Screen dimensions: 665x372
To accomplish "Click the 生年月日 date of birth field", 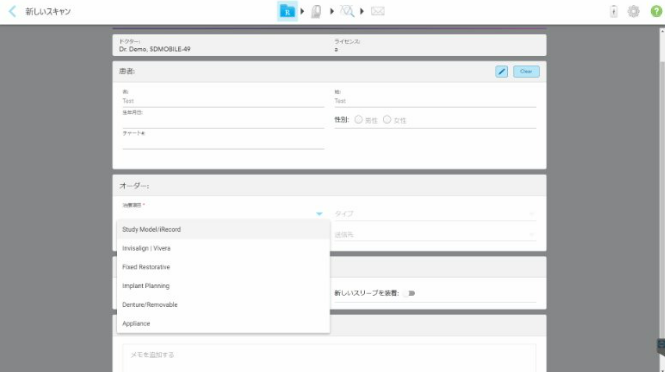I will tap(223, 122).
